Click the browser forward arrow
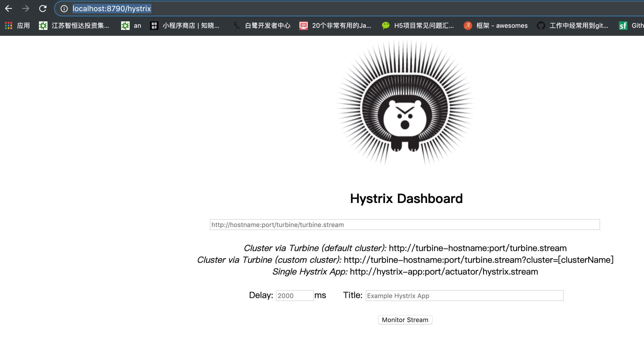Viewport: 644px width, 360px height. pos(26,9)
